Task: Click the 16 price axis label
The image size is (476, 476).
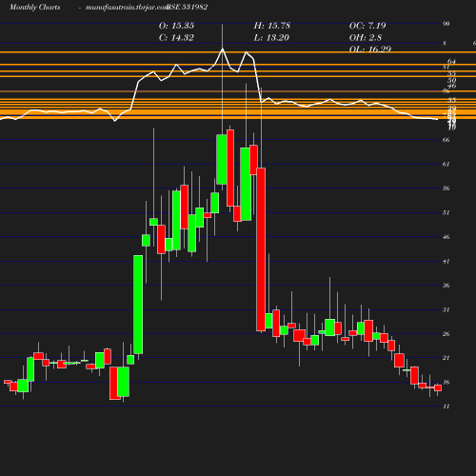Action: click(x=446, y=382)
